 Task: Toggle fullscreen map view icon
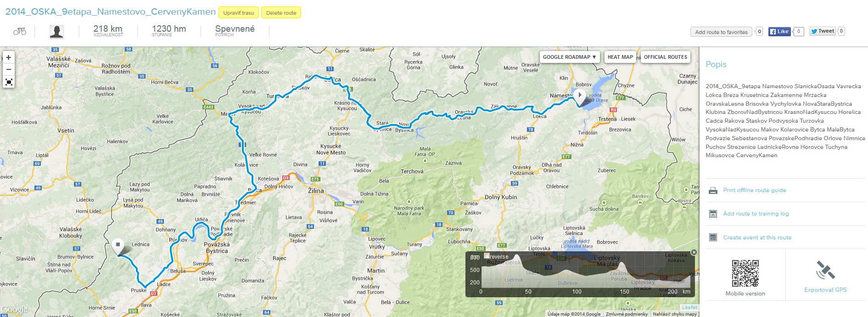click(8, 82)
